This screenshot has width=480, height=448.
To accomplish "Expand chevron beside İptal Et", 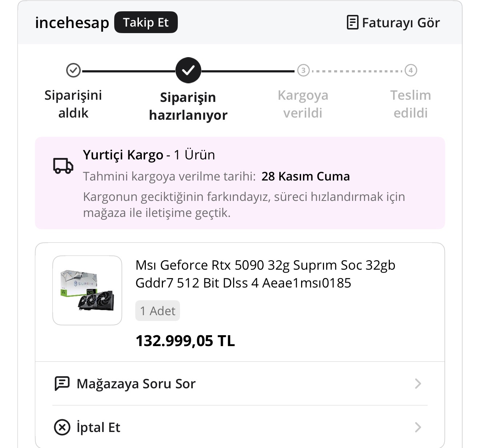I will pyautogui.click(x=418, y=427).
